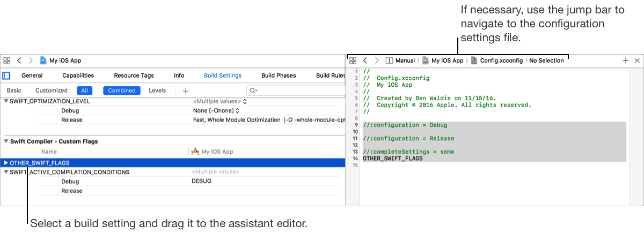
Task: Expand the OTHER_SWIFT_FLAGS row
Action: (x=6, y=163)
